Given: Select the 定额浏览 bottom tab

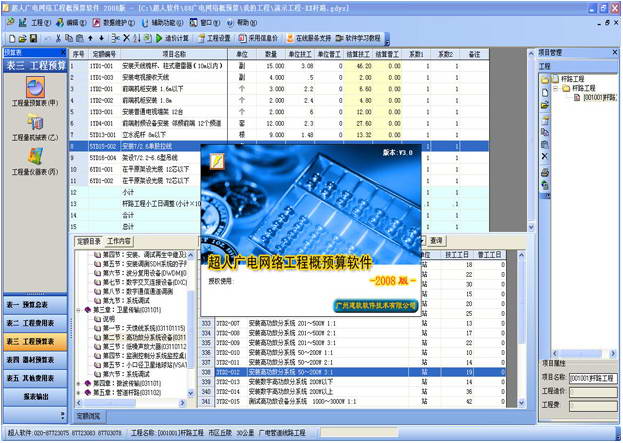Looking at the screenshot, I should point(89,416).
